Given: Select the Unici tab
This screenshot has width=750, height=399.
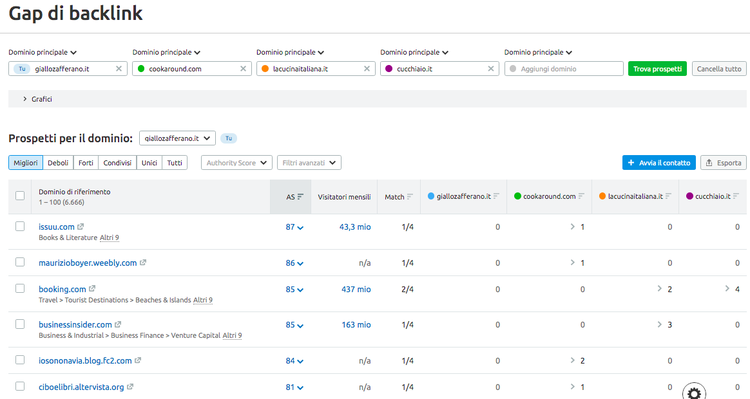Looking at the screenshot, I should [149, 163].
